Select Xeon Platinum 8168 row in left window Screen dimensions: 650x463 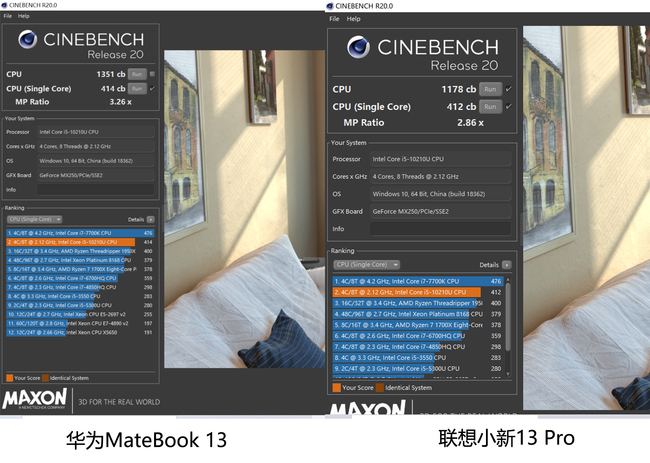click(x=80, y=260)
